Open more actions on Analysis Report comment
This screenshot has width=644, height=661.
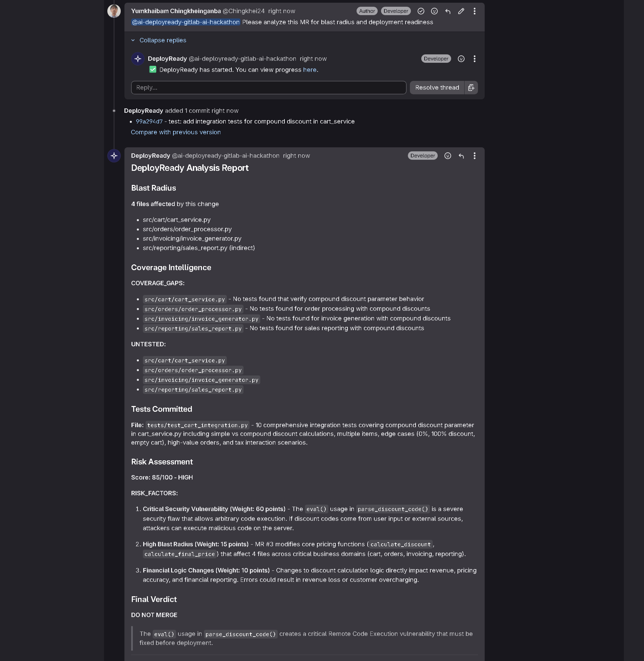pos(475,156)
